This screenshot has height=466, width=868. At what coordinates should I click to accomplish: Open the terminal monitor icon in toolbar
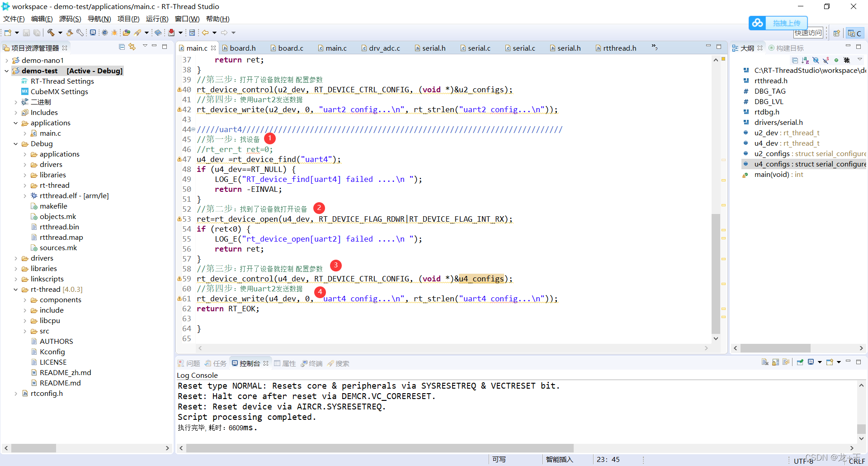coord(93,33)
